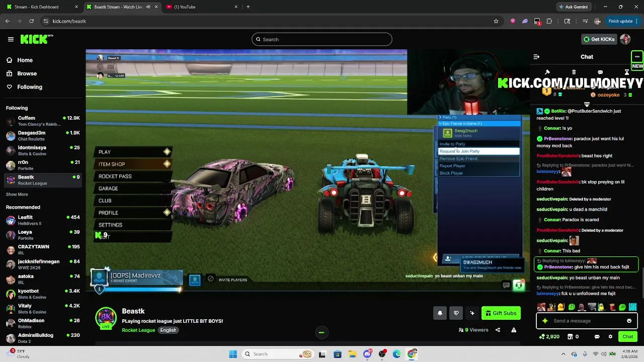The width and height of the screenshot is (644, 362).
Task: Mute the Beastk Stream browser tab
Action: coord(148,7)
